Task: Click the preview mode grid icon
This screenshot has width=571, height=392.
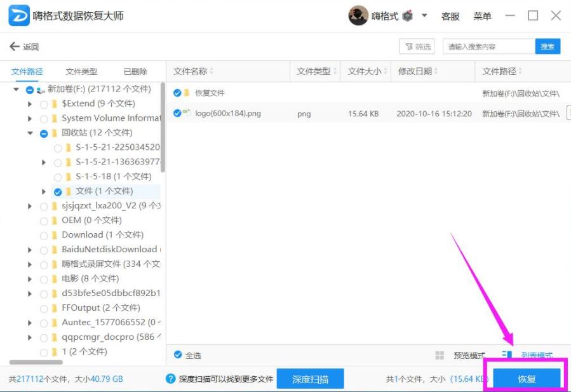Action: coord(440,355)
